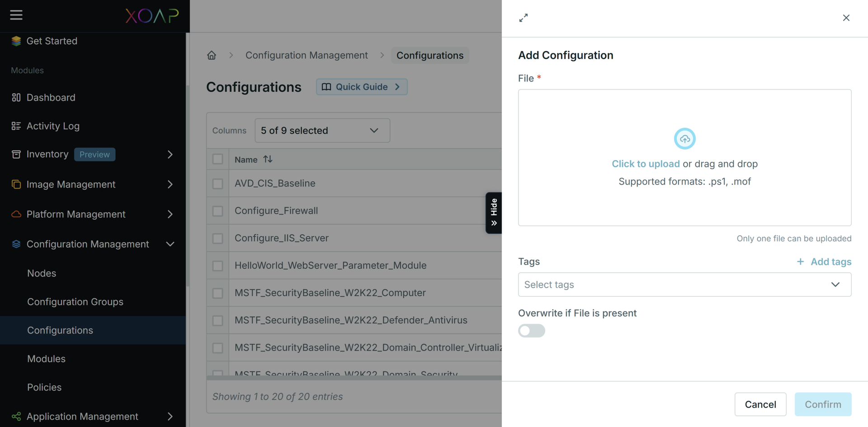Open the columns selection dropdown
The width and height of the screenshot is (868, 427).
[x=322, y=130]
